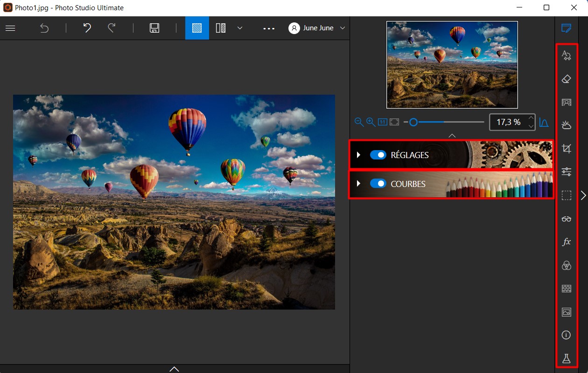Toggle the RÉGLAGES switch off
Image resolution: width=588 pixels, height=373 pixels.
point(378,155)
